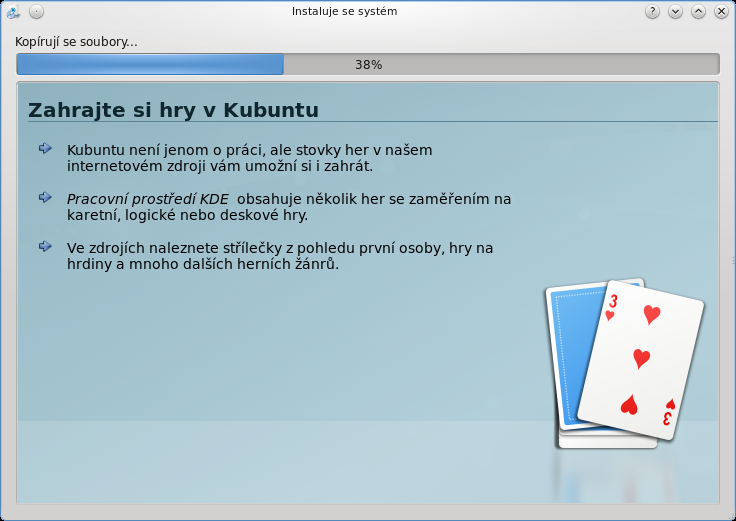Click the italic text Pracovní prostředí KDE
The height and width of the screenshot is (521, 736).
147,199
